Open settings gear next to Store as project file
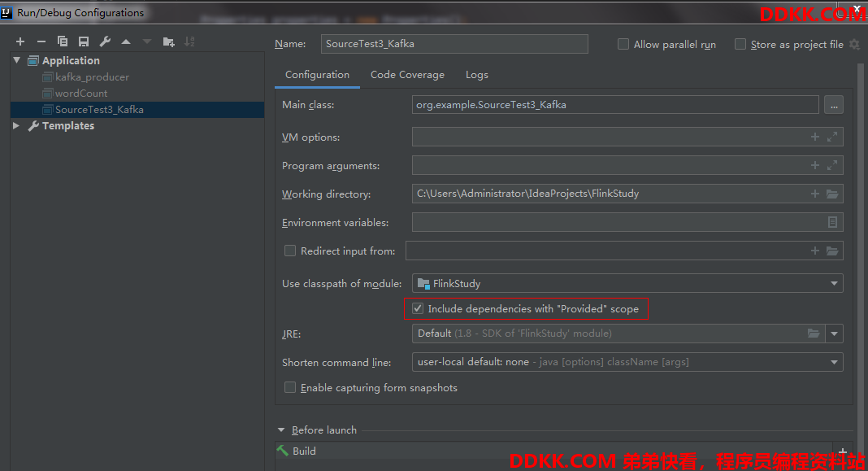 [855, 44]
